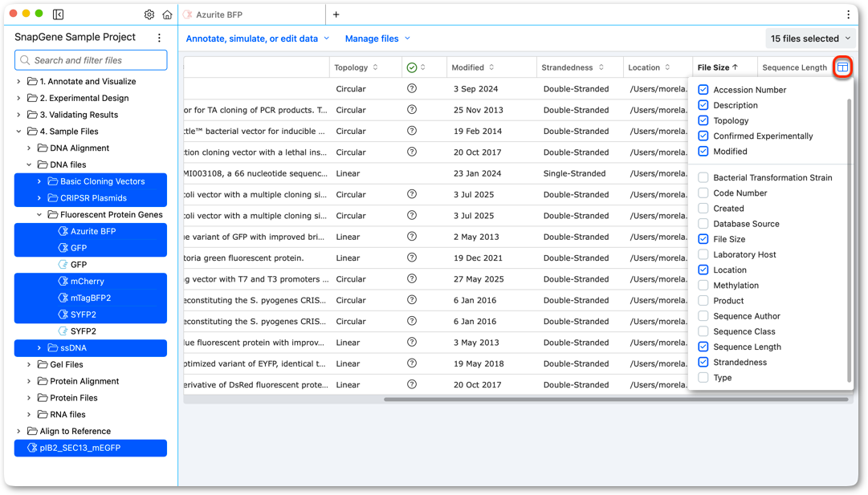Sort by Sequence Length column header
This screenshot has width=868, height=495.
click(x=794, y=67)
